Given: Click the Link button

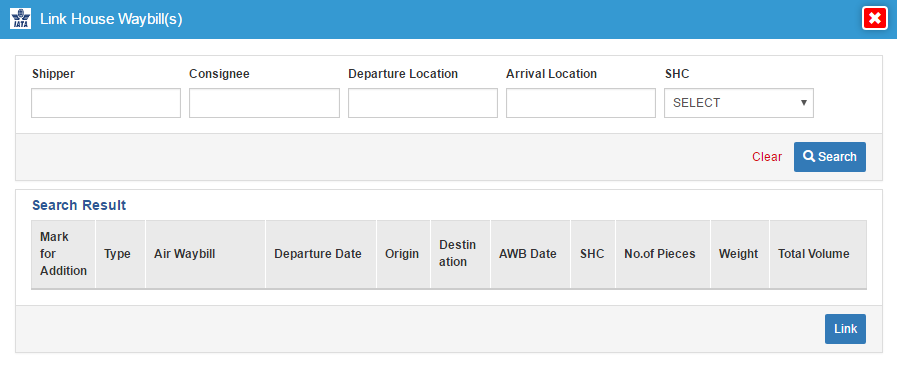Looking at the screenshot, I should (x=845, y=329).
